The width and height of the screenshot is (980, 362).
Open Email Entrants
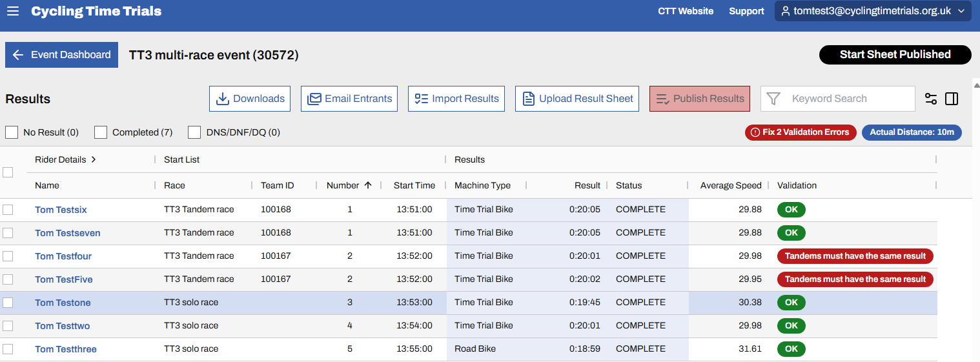(349, 99)
